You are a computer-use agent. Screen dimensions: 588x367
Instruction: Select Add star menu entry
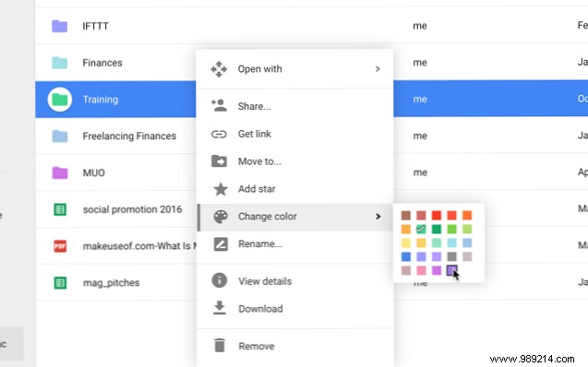point(294,189)
